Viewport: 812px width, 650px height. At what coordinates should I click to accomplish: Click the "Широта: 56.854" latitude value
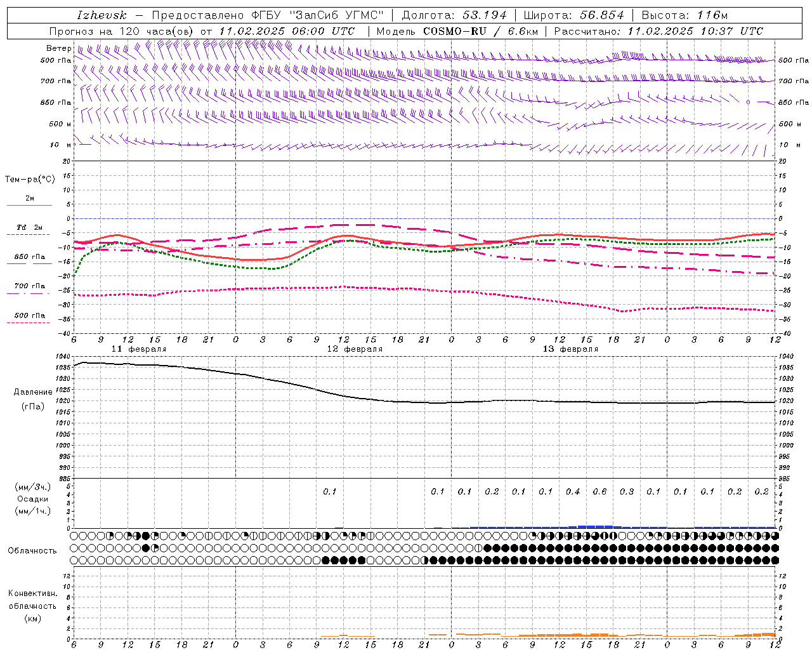[573, 15]
